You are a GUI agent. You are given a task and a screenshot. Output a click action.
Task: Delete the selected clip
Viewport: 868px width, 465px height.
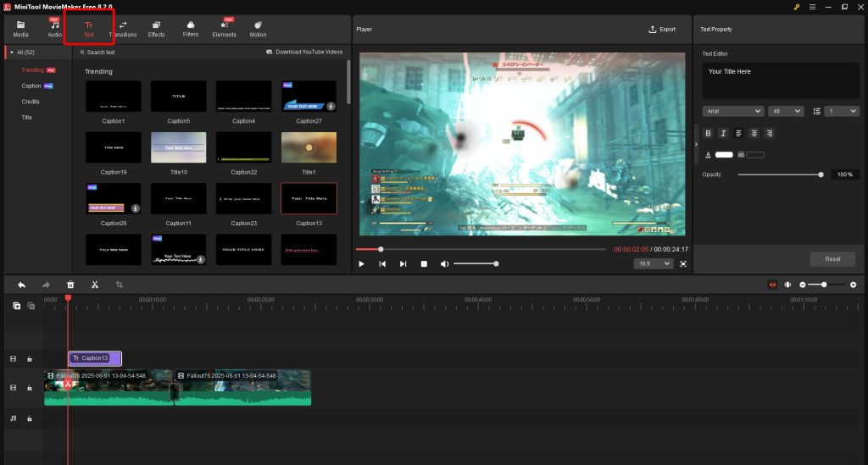click(70, 285)
